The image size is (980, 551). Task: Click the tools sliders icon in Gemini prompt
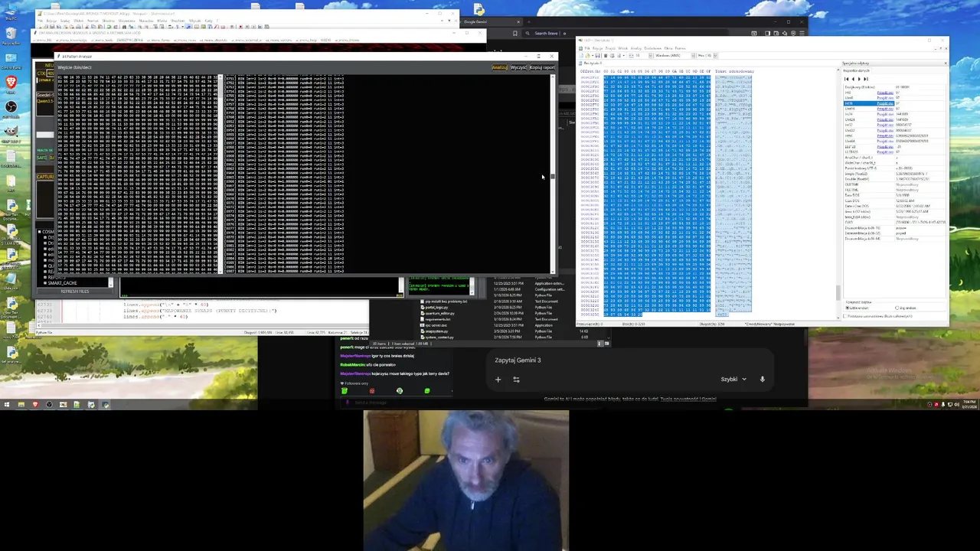(516, 379)
